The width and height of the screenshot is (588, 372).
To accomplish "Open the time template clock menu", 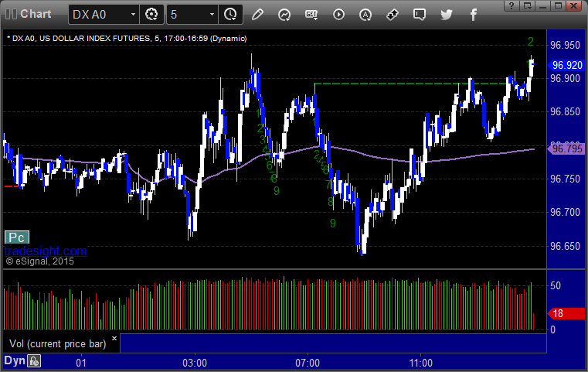I will 230,15.
